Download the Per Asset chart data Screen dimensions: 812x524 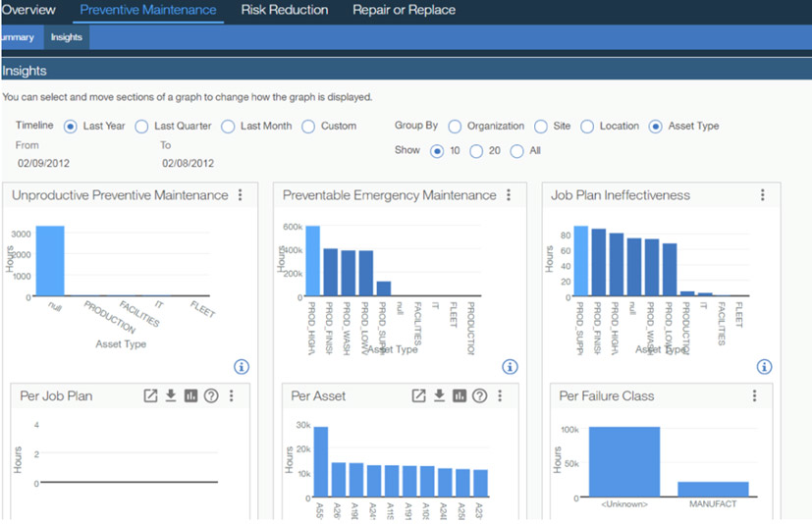(x=440, y=395)
